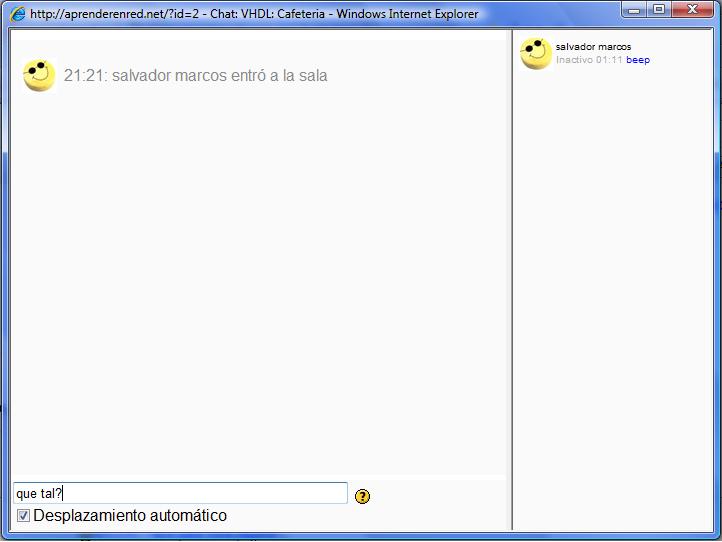Click empty space in the chat messages area
The image size is (722, 542).
coord(260,280)
